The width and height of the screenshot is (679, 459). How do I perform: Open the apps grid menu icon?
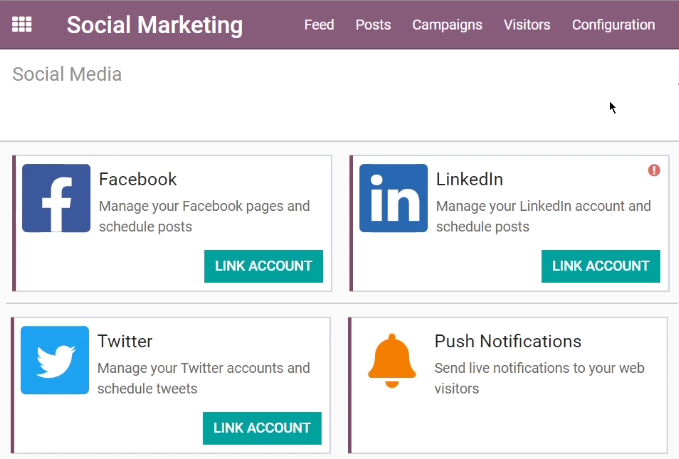click(x=22, y=24)
